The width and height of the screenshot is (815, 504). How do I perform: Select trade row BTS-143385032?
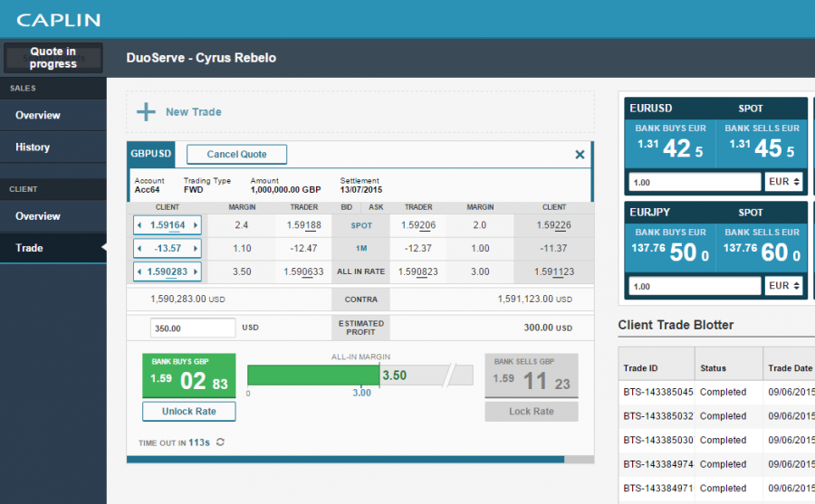click(717, 416)
